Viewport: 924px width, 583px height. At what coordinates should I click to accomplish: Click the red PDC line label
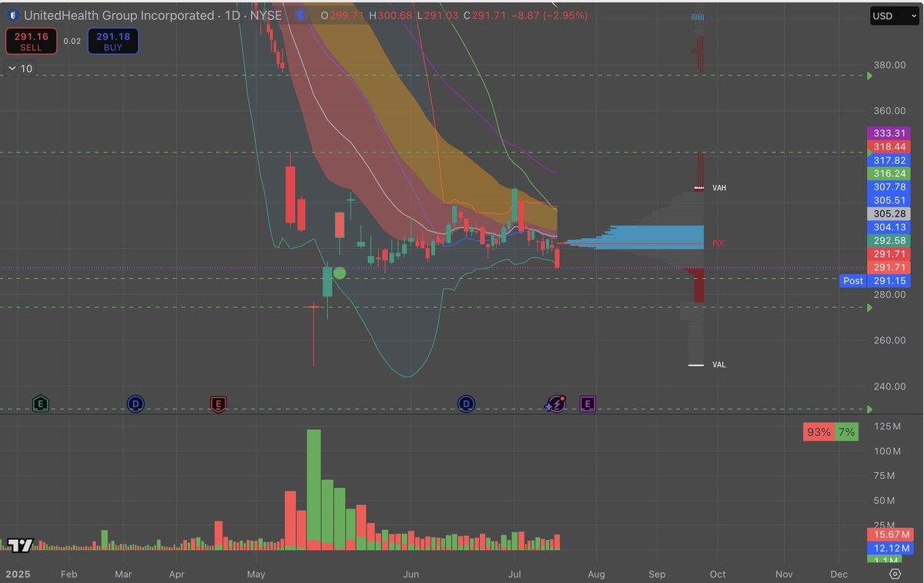coord(719,243)
